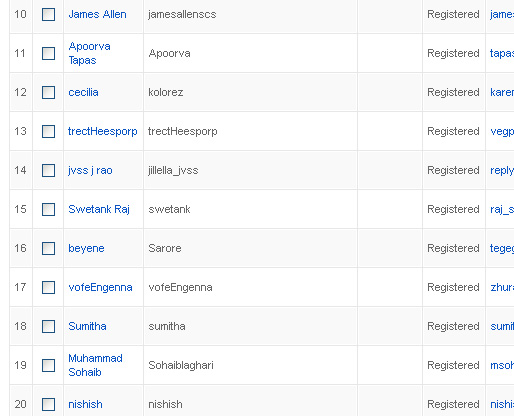
Task: Click the raj_s email link
Action: [502, 209]
